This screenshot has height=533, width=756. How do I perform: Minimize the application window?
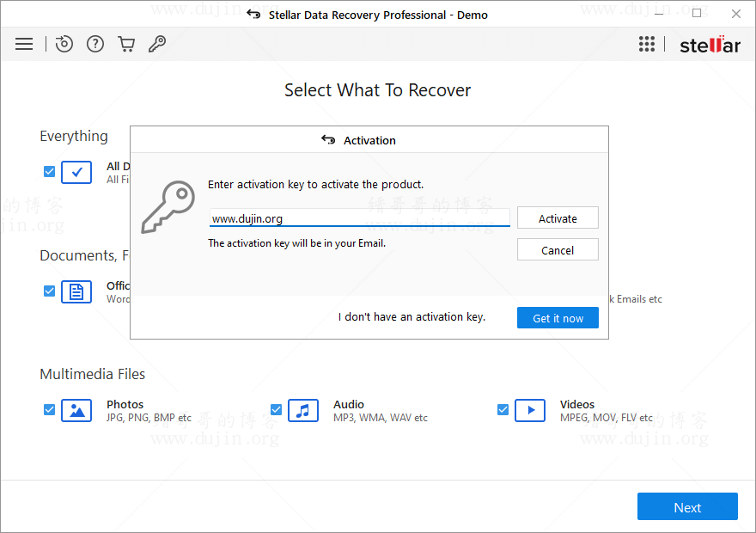(x=659, y=14)
